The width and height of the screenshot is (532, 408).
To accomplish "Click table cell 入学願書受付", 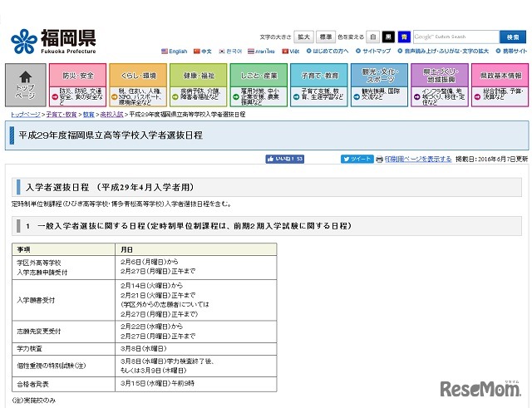I will pos(63,300).
